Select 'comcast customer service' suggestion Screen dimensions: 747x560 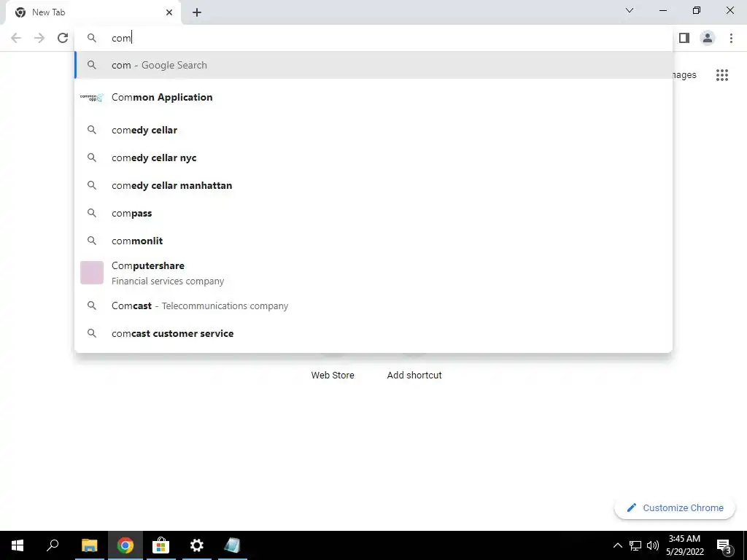[373, 333]
